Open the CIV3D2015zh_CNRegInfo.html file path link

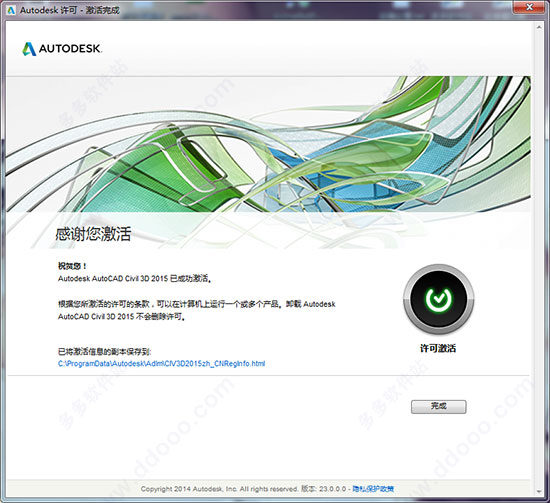161,363
